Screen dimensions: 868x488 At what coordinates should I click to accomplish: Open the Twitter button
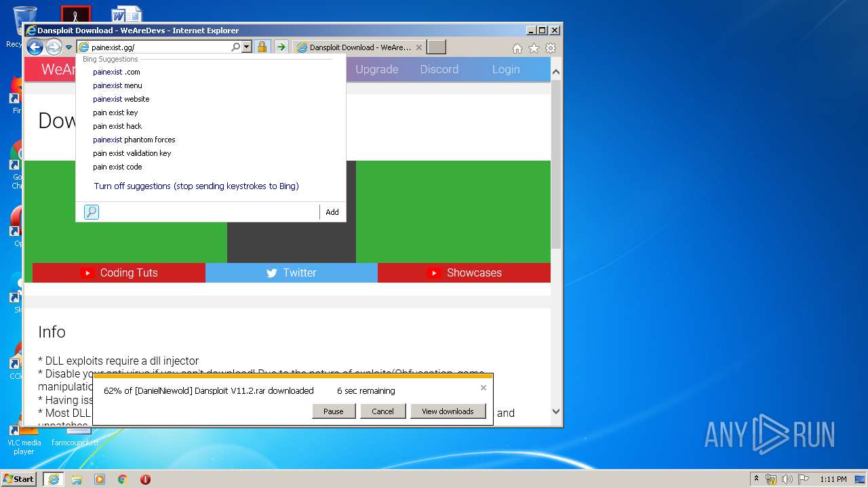pyautogui.click(x=292, y=272)
